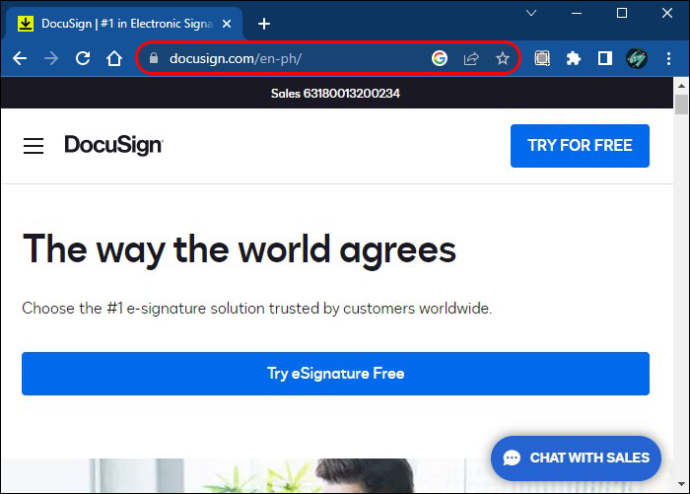This screenshot has width=690, height=494.
Task: Select the DocuSign browser tab
Action: click(125, 24)
